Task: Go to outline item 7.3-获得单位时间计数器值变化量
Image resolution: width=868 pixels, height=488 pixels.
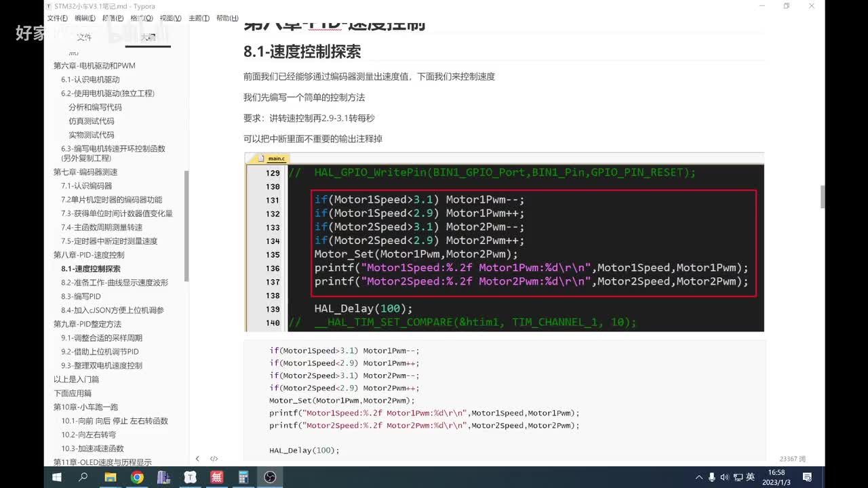Action: 117,213
